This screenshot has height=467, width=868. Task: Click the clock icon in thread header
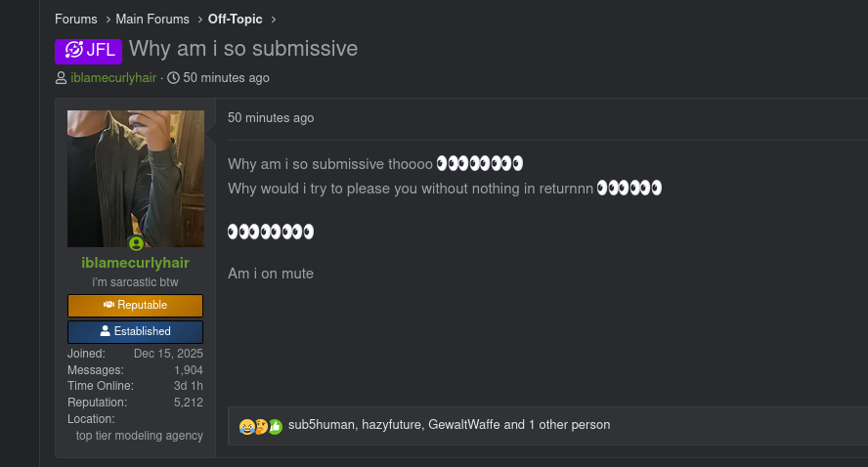(x=174, y=78)
